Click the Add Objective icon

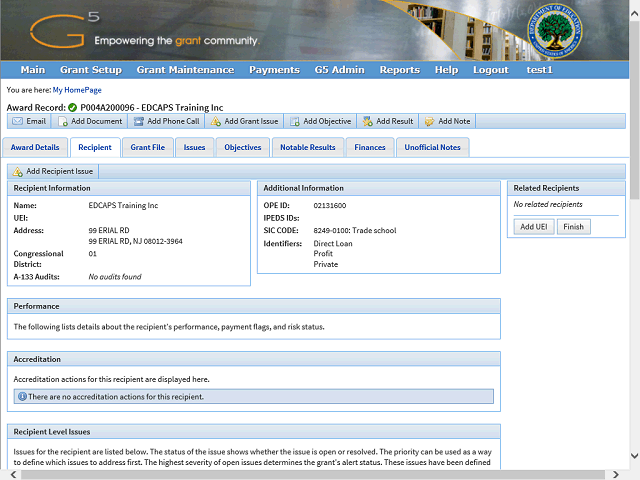(x=295, y=121)
